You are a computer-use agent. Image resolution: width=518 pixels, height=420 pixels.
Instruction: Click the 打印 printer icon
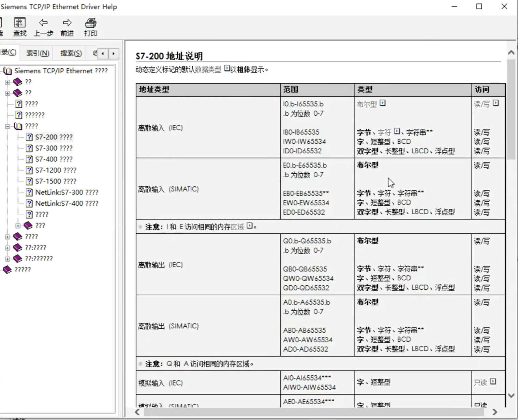point(90,23)
